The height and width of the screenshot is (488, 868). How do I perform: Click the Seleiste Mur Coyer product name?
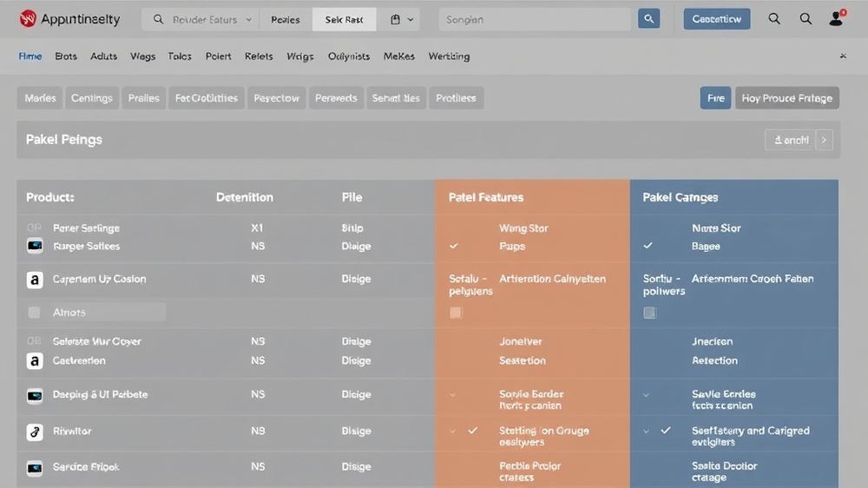coord(97,341)
